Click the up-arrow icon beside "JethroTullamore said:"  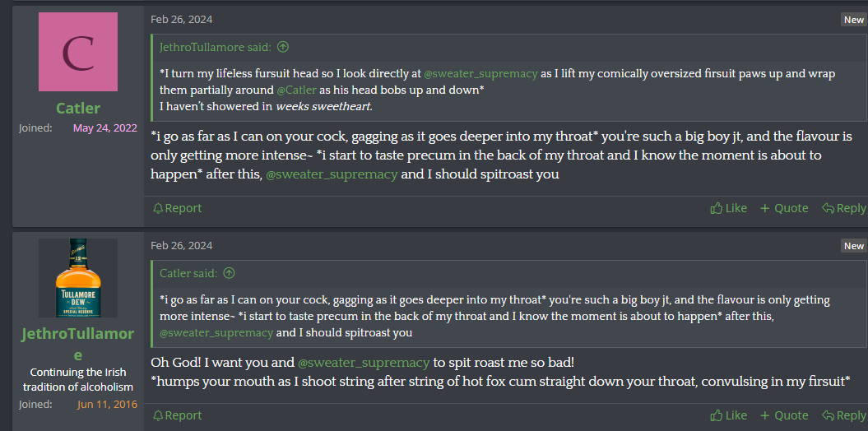click(x=283, y=47)
